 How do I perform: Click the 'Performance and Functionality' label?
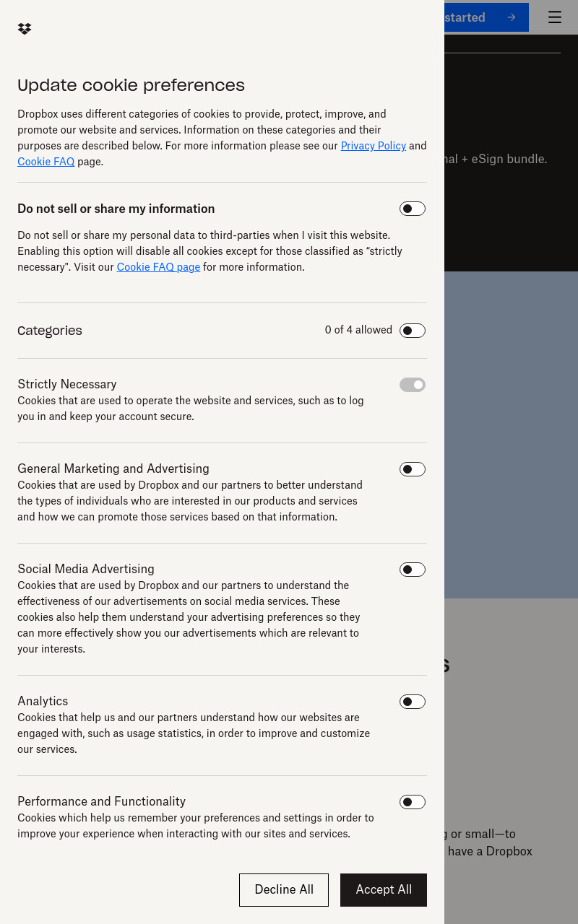[x=101, y=801]
